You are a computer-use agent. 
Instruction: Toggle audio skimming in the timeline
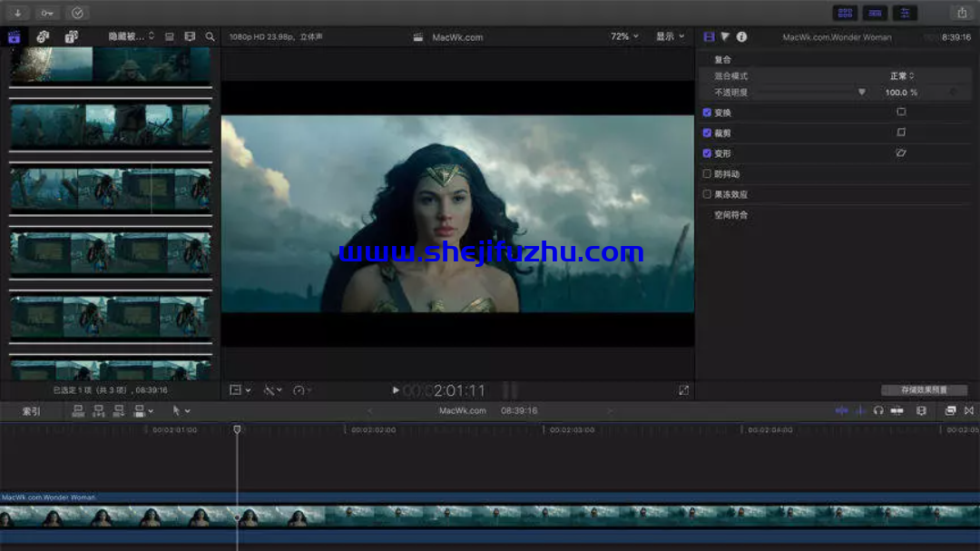click(860, 411)
